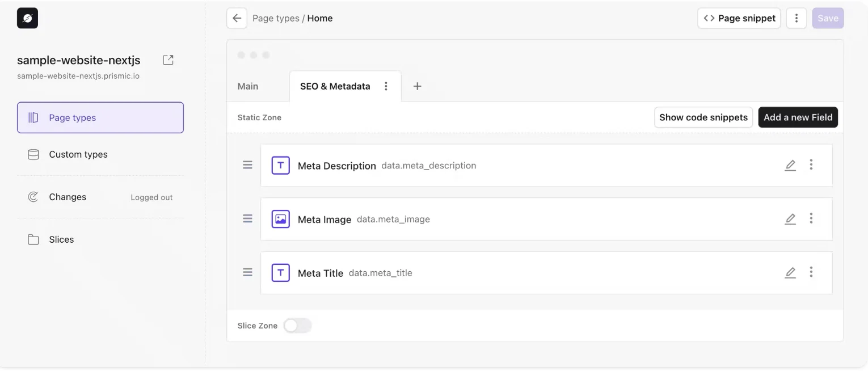The width and height of the screenshot is (868, 371).
Task: Click the Slices folder icon
Action: point(33,239)
